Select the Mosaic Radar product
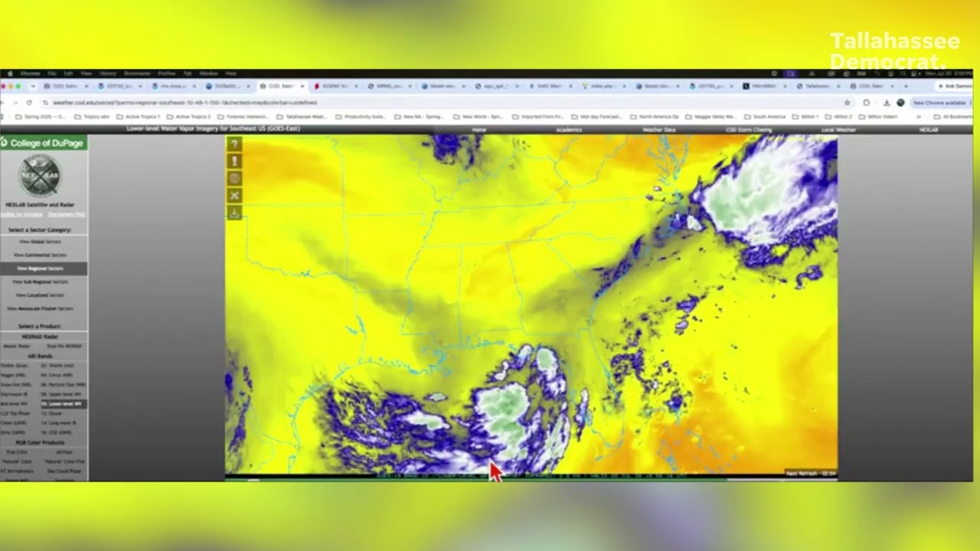980x551 pixels. click(15, 346)
